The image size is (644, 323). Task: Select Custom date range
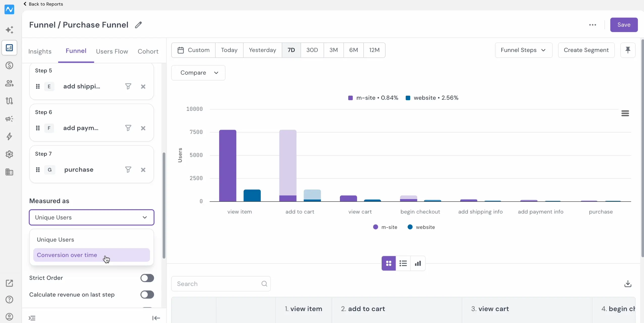193,50
